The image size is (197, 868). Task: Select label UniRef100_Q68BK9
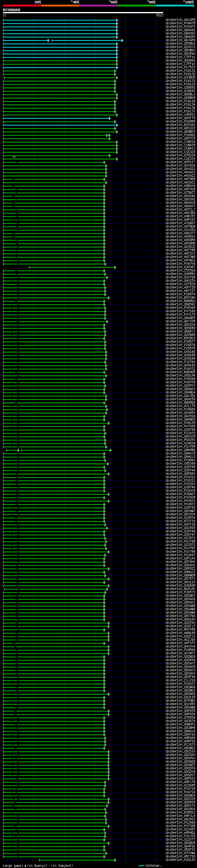click(x=180, y=98)
